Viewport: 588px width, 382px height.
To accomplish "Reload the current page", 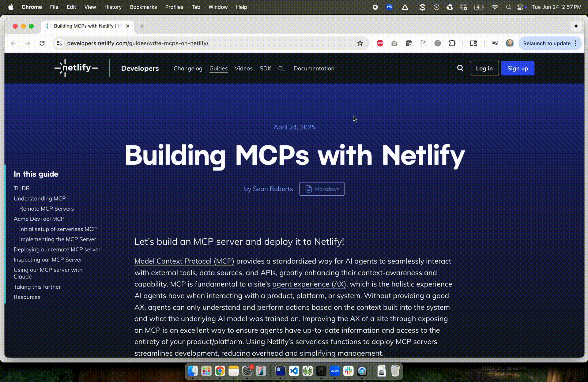I will (42, 43).
